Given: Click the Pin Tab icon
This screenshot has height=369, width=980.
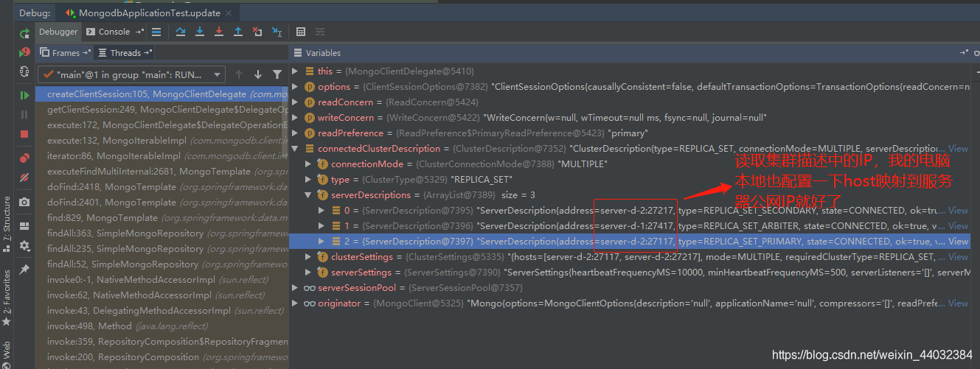Looking at the screenshot, I should tap(24, 270).
